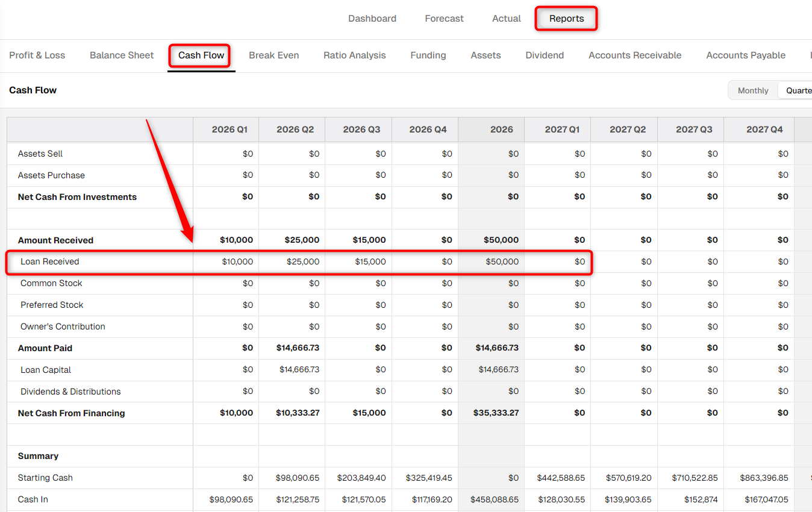Click the Starting Cash row label
The image size is (812, 512).
click(45, 478)
